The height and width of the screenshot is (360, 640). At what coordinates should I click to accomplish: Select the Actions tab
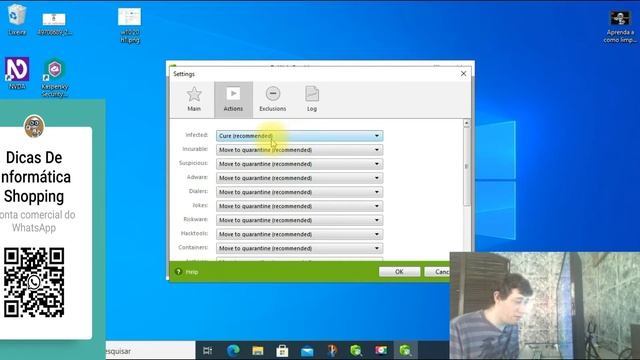[x=233, y=99]
